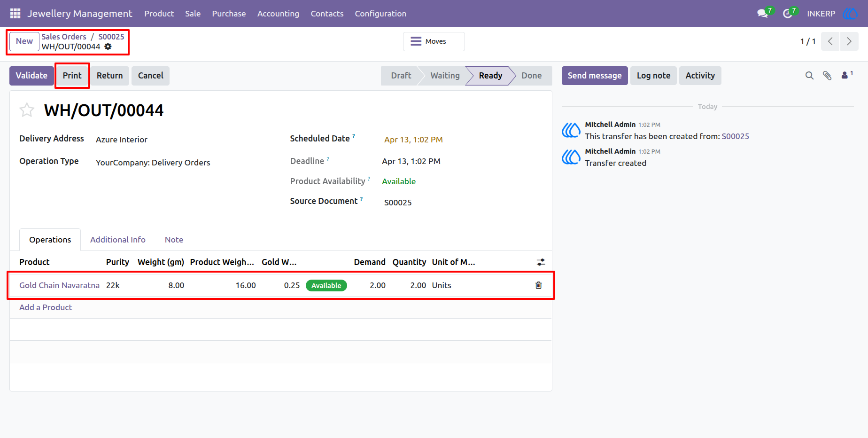Click the Validate button
Image resolution: width=868 pixels, height=438 pixels.
click(31, 76)
